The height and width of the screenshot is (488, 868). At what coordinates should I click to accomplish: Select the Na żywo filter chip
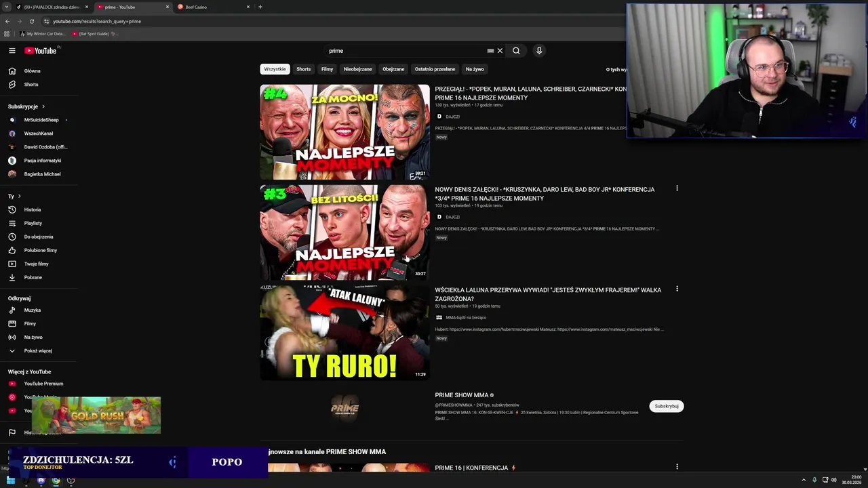click(x=475, y=69)
